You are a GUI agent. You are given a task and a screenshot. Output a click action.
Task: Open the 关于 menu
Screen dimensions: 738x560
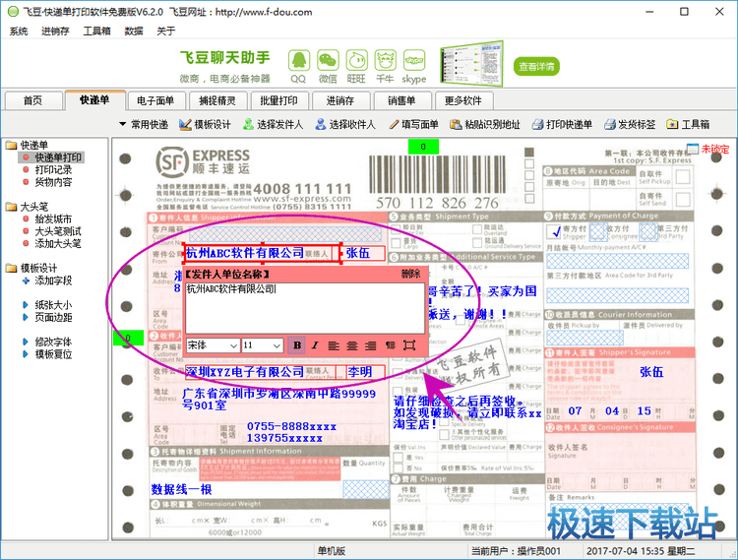[165, 31]
